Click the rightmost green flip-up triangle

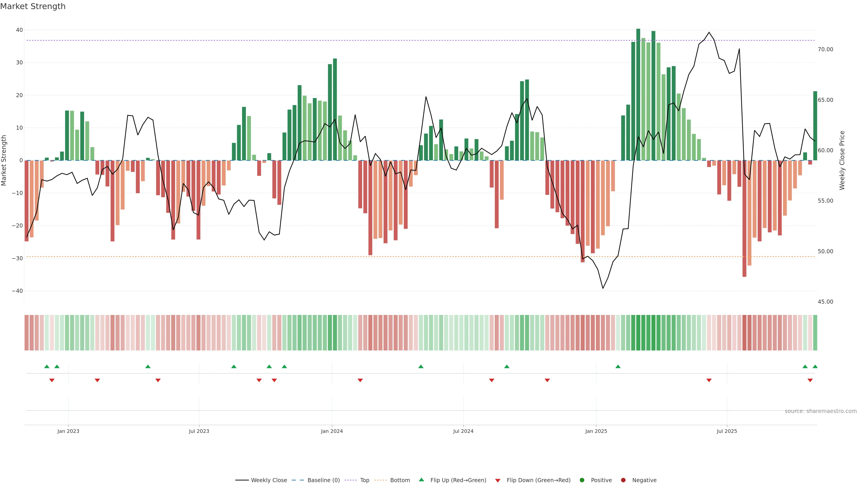point(815,366)
